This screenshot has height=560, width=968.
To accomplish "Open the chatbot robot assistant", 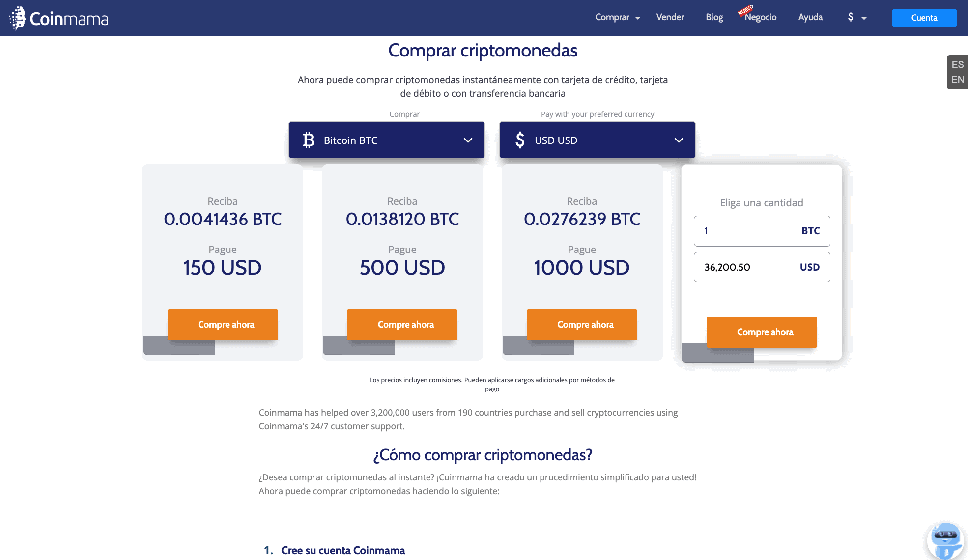I will (x=945, y=539).
